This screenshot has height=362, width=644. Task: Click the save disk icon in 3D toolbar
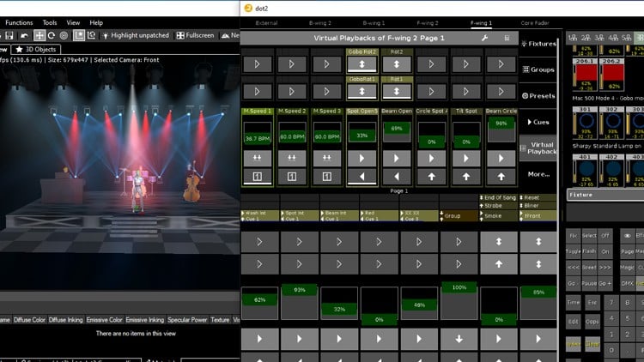coord(9,35)
